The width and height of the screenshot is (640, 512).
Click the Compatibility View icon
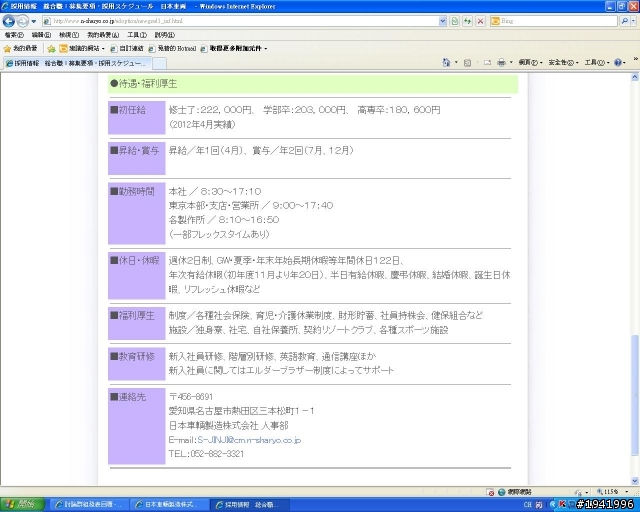455,21
